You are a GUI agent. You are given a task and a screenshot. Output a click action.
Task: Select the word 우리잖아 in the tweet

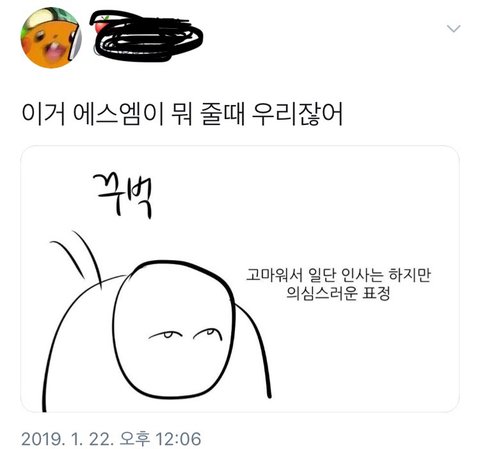pyautogui.click(x=297, y=115)
